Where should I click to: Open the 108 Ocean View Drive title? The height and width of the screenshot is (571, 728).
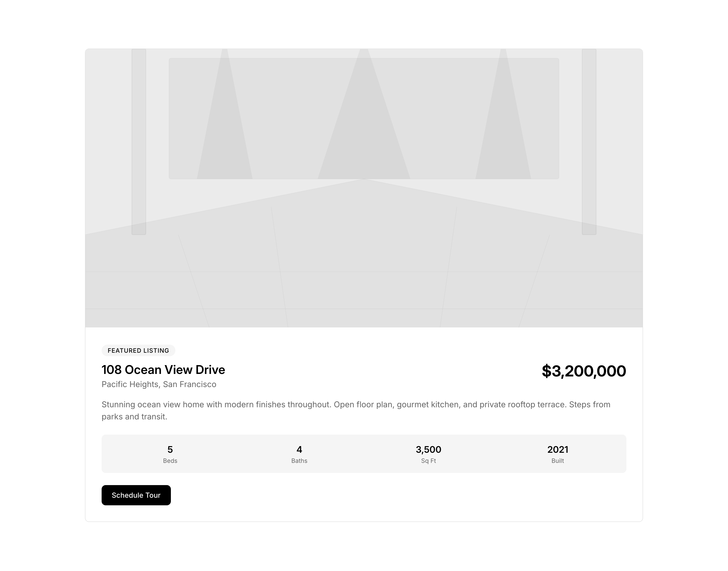pos(163,370)
